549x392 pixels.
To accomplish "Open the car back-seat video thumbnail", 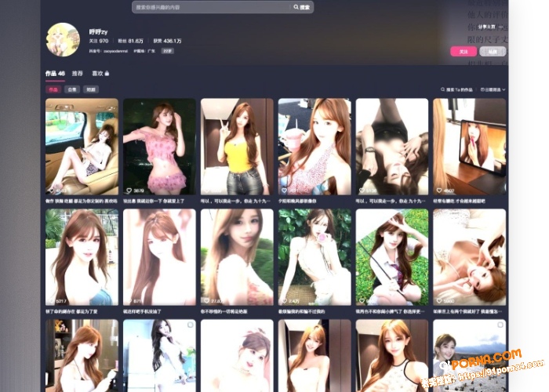I will (x=82, y=147).
